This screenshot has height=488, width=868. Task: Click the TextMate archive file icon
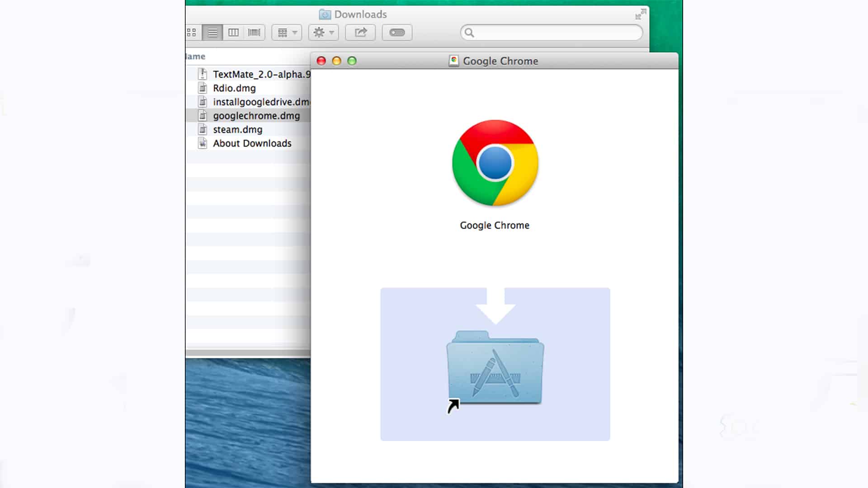[203, 74]
